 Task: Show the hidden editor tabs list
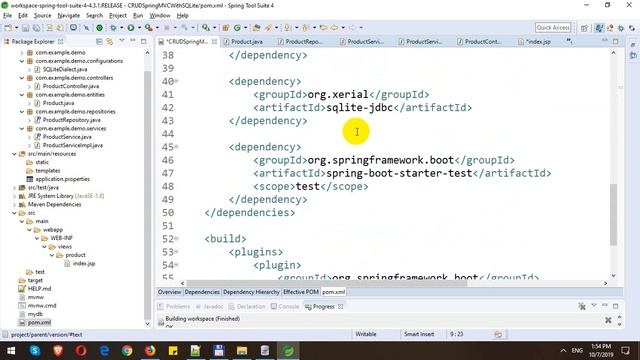[x=569, y=41]
